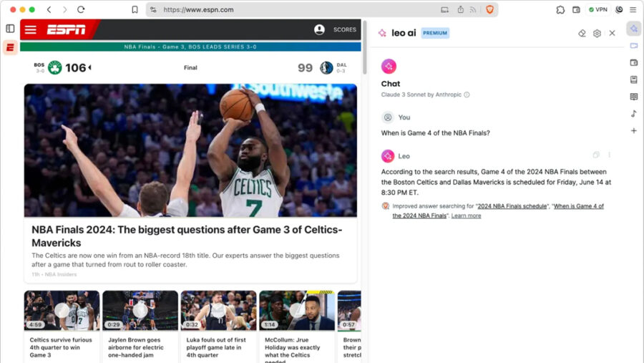Open 'When is Game 4 of the 2024 NBA Finals' link
The width and height of the screenshot is (644, 363).
pos(498,211)
